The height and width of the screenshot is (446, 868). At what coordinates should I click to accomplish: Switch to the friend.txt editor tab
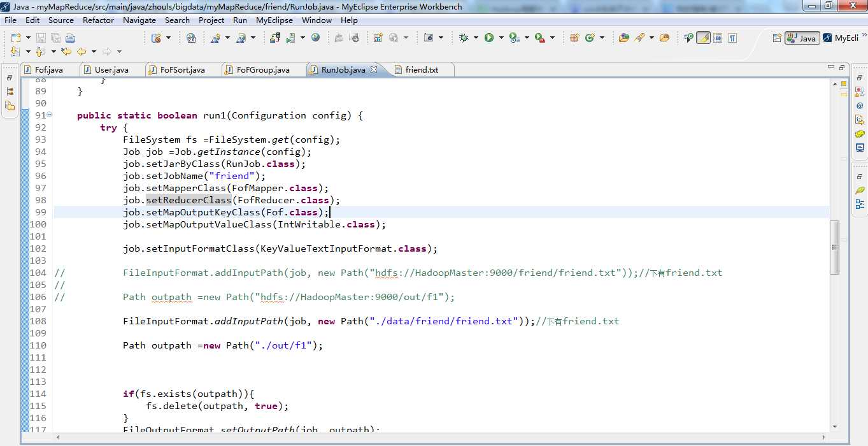(x=422, y=69)
